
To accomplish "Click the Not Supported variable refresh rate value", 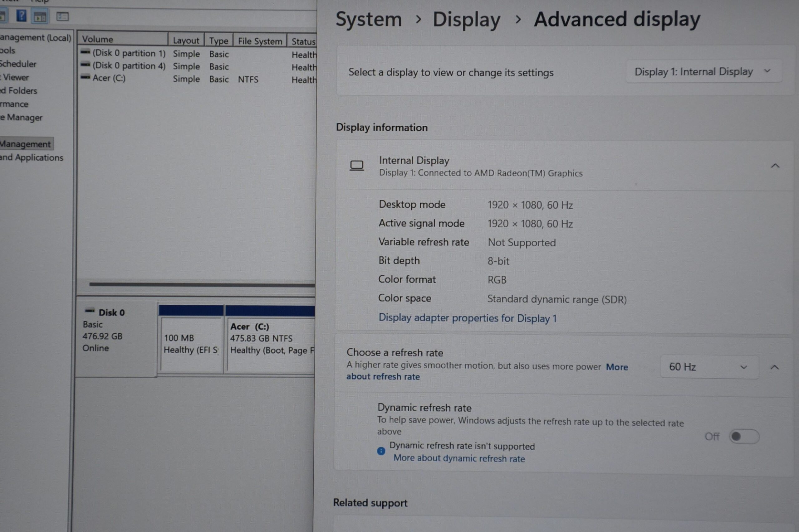I will (522, 243).
